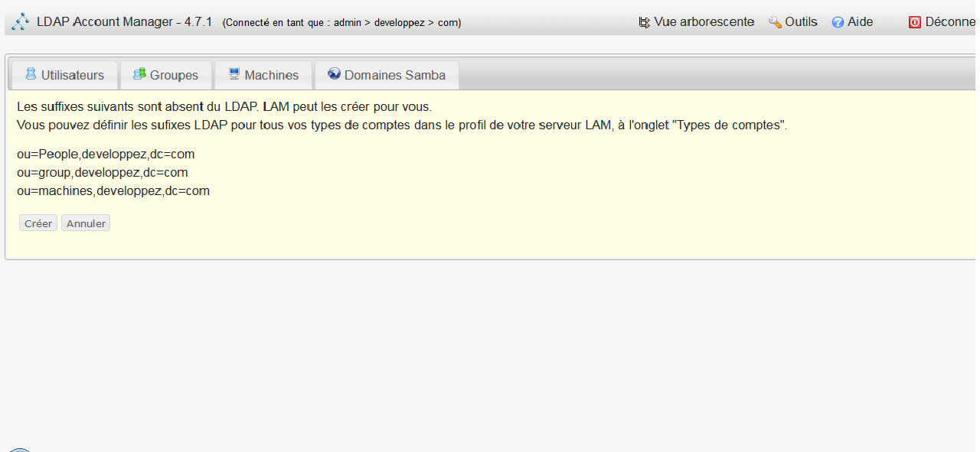Click the blue question mark Aide icon
The image size is (980, 452).
click(x=838, y=22)
